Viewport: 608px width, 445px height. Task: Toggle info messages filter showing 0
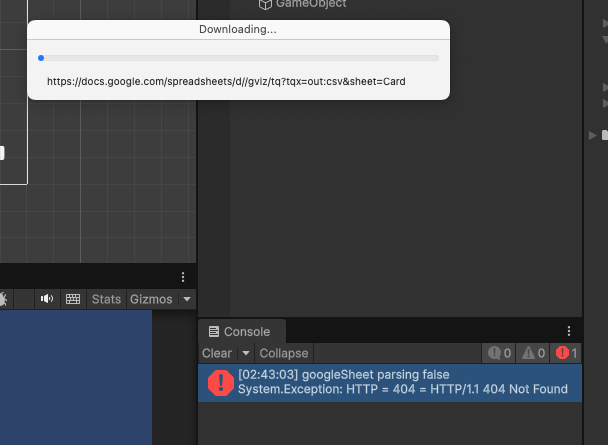[499, 353]
